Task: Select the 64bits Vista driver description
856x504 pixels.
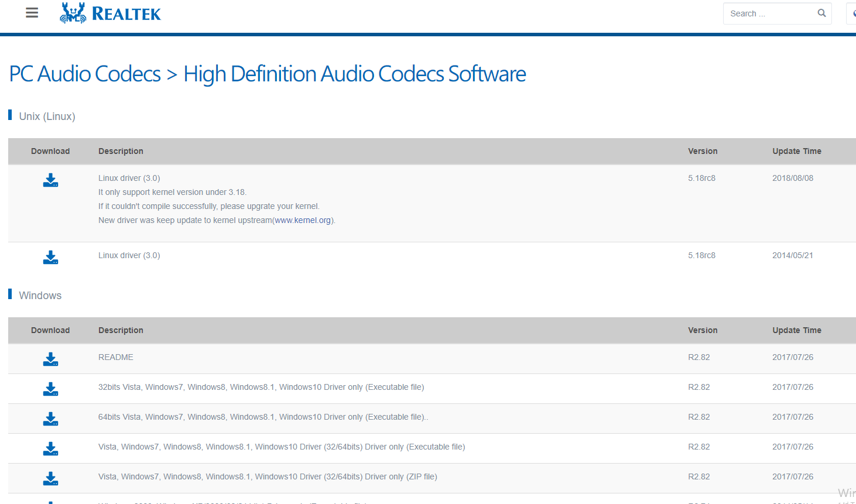Action: 263,417
